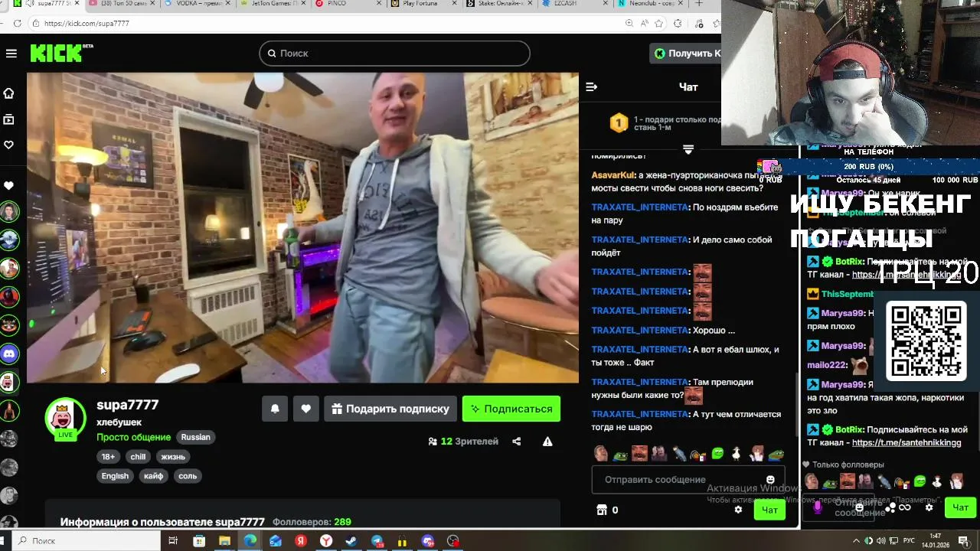Viewport: 980px width, 551px height.
Task: Open a new browser tab
Action: coord(698,4)
